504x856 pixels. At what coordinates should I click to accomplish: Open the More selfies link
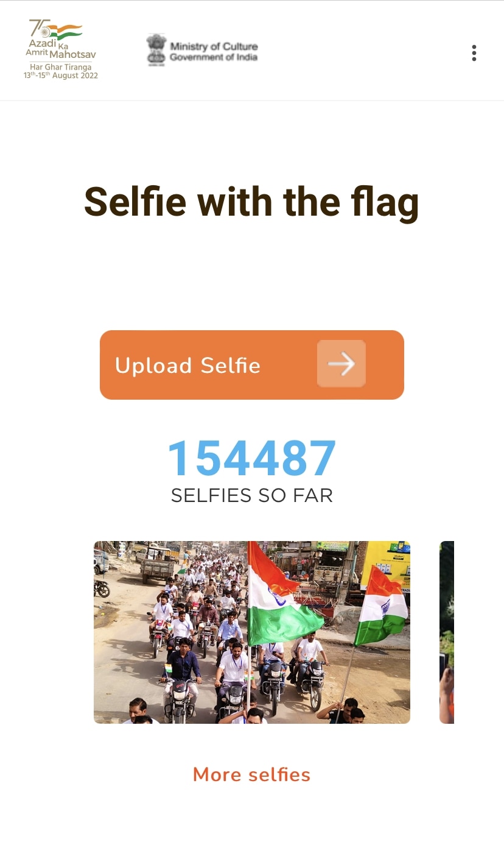(x=251, y=774)
